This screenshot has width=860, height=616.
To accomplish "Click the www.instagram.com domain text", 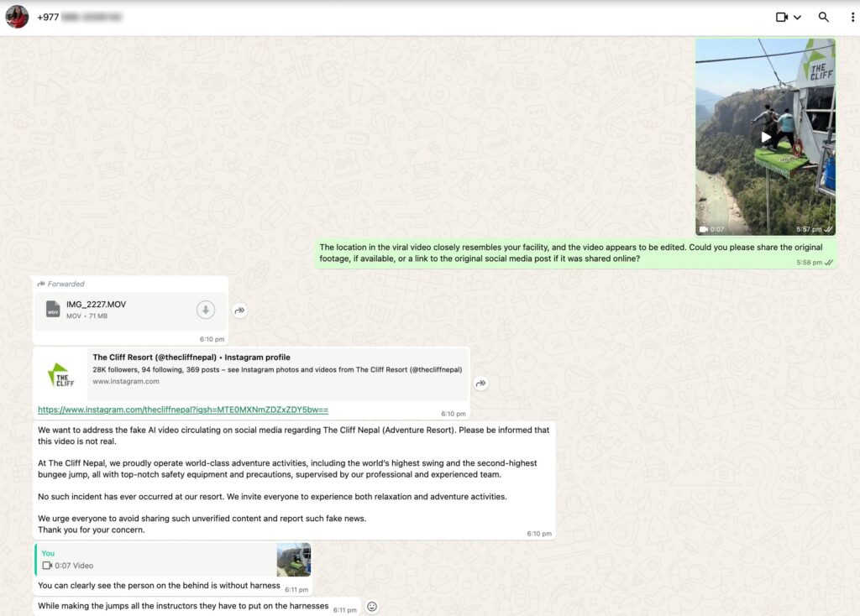I will [126, 382].
